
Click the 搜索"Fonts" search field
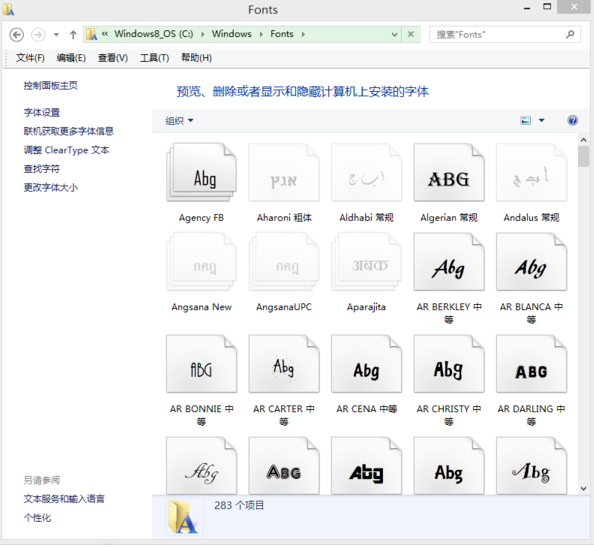505,34
